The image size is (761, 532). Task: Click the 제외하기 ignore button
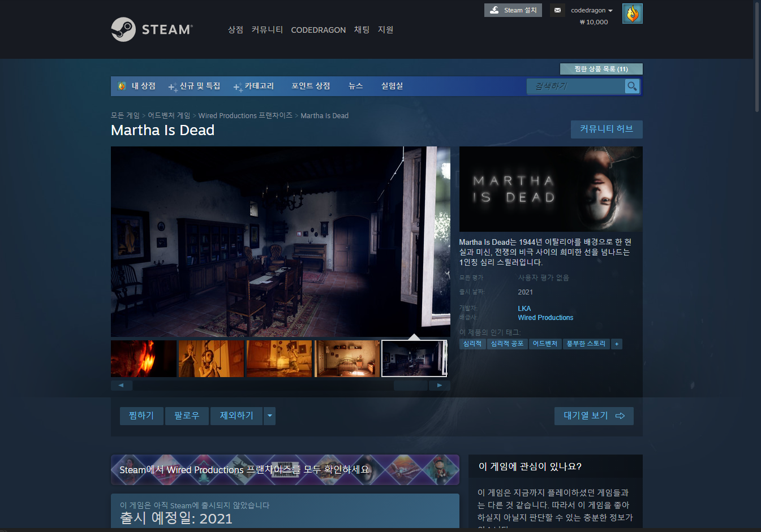tap(237, 416)
